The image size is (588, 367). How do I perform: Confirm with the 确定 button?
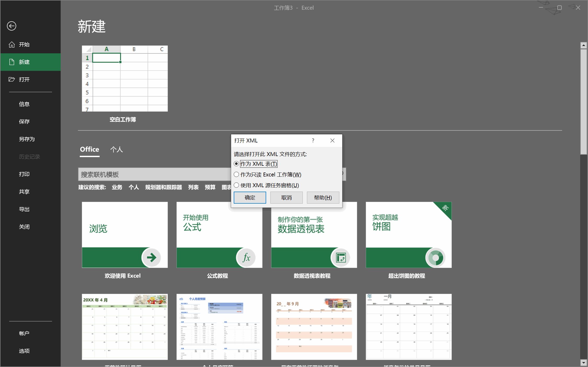pos(250,198)
